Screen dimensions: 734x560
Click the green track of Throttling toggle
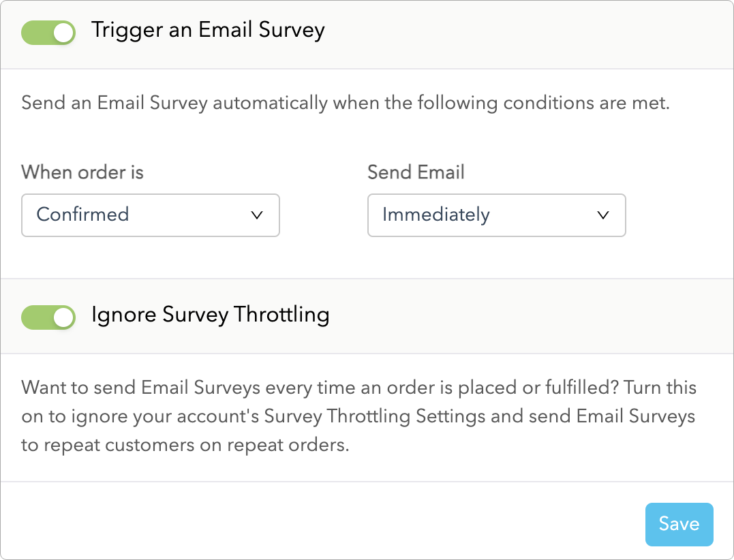pos(35,317)
